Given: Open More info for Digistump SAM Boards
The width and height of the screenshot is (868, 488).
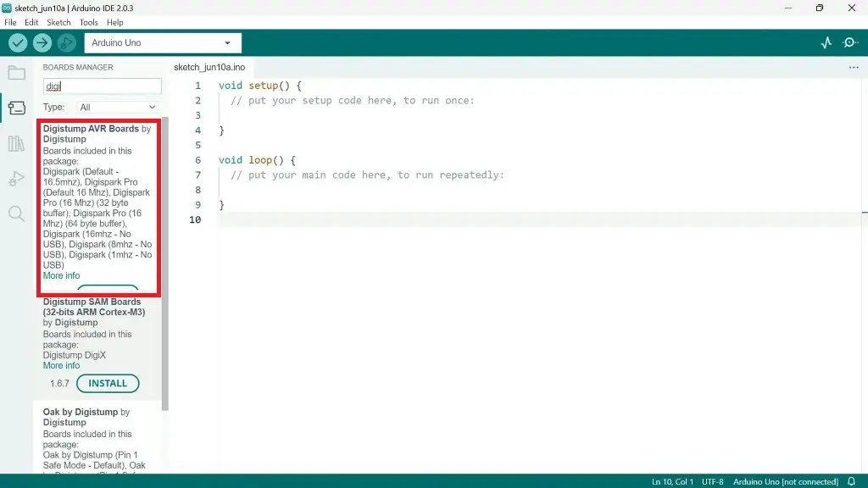Looking at the screenshot, I should 61,366.
